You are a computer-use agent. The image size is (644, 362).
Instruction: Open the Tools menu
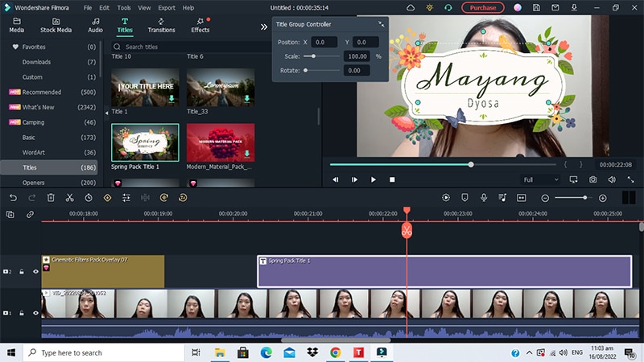pos(124,8)
